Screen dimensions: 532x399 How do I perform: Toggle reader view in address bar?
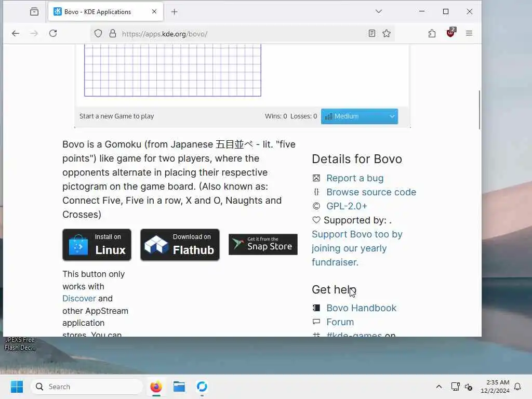pos(372,33)
